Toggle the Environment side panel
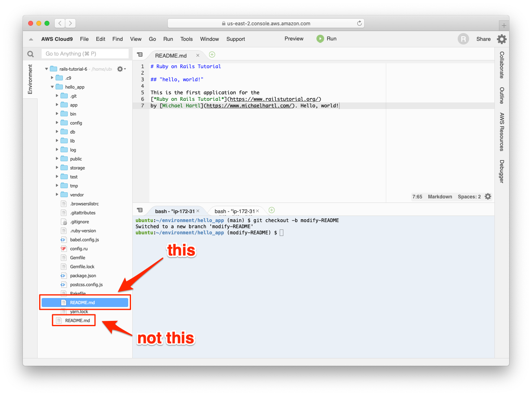This screenshot has height=396, width=532. tap(30, 79)
